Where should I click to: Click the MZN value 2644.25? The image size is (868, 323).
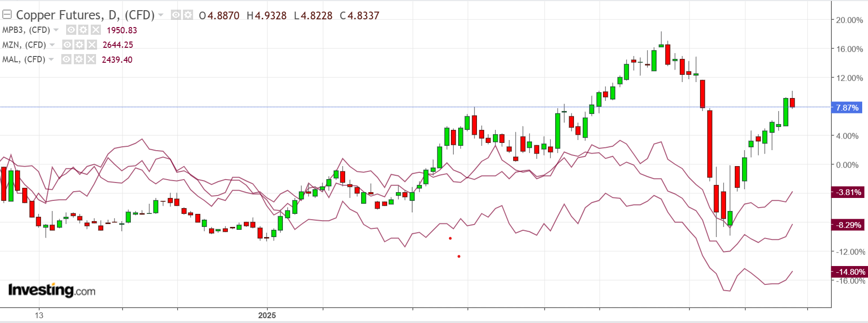click(118, 45)
